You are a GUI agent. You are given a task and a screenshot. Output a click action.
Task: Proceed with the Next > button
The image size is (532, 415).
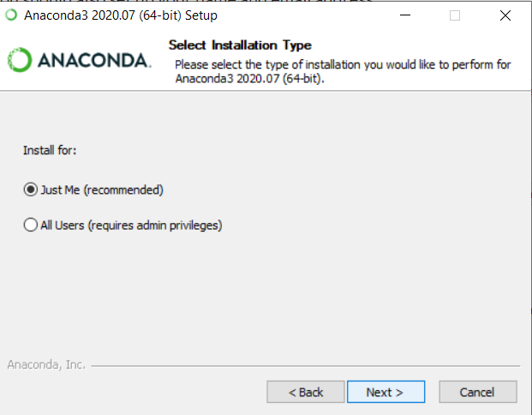point(385,392)
